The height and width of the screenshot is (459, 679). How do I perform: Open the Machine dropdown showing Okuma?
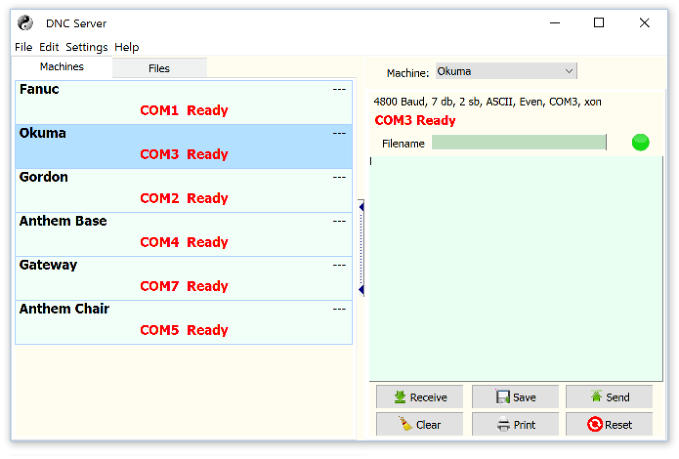506,71
